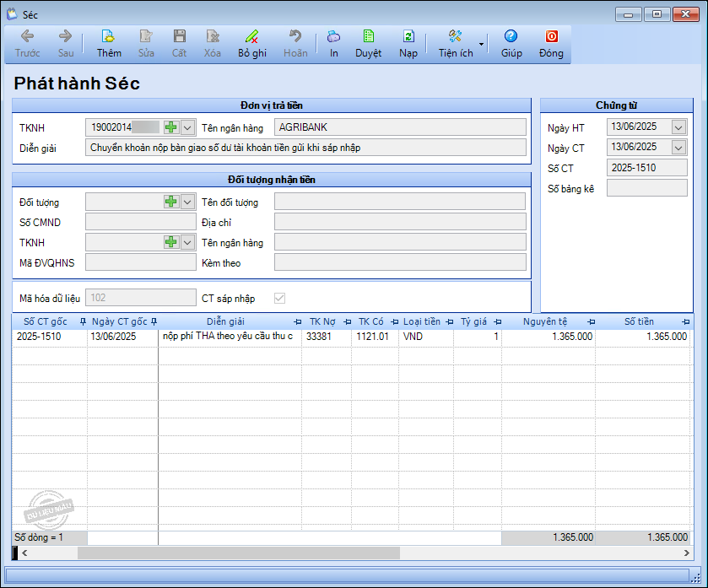Image resolution: width=708 pixels, height=588 pixels.
Task: Sort by TK Có column header
Action: coord(370,321)
